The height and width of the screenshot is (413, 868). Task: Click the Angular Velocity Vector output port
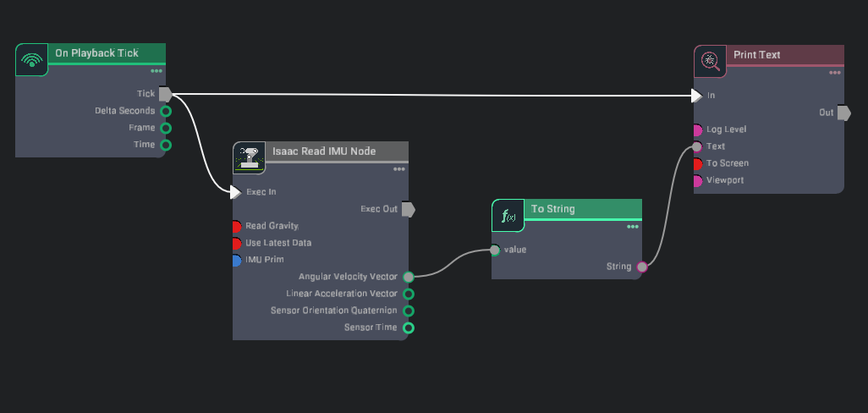click(409, 277)
